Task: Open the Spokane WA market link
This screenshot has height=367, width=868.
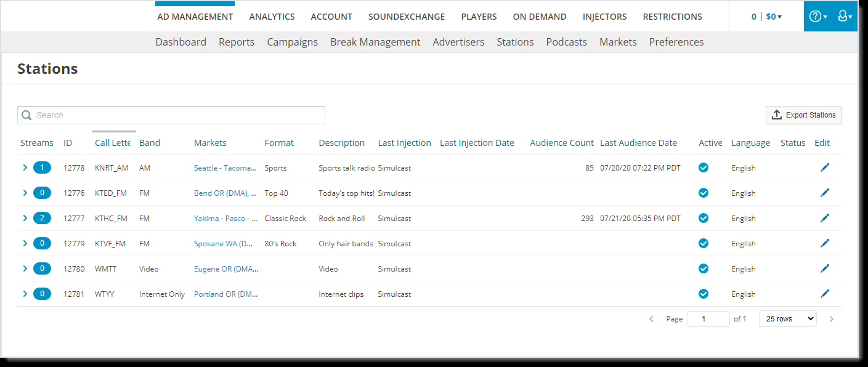Action: pos(224,243)
